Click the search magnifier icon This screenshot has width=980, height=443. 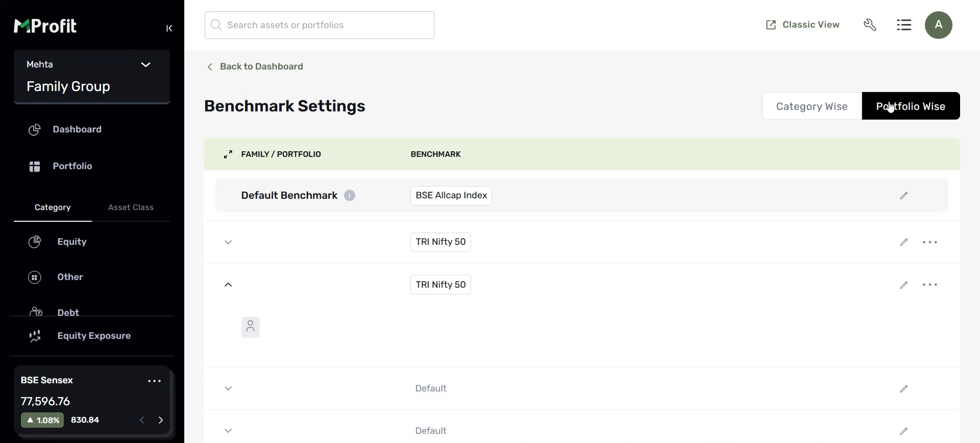click(216, 25)
